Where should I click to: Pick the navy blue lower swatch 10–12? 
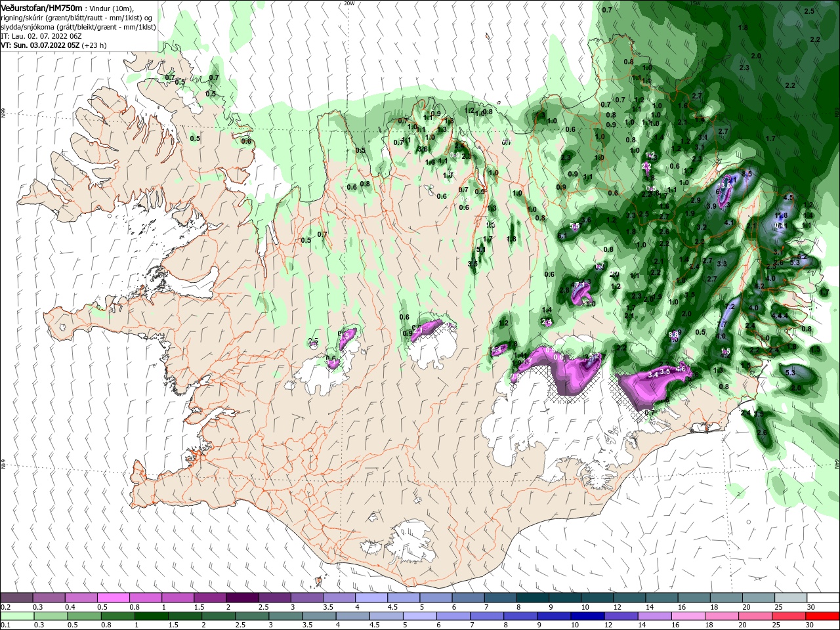pos(587,616)
